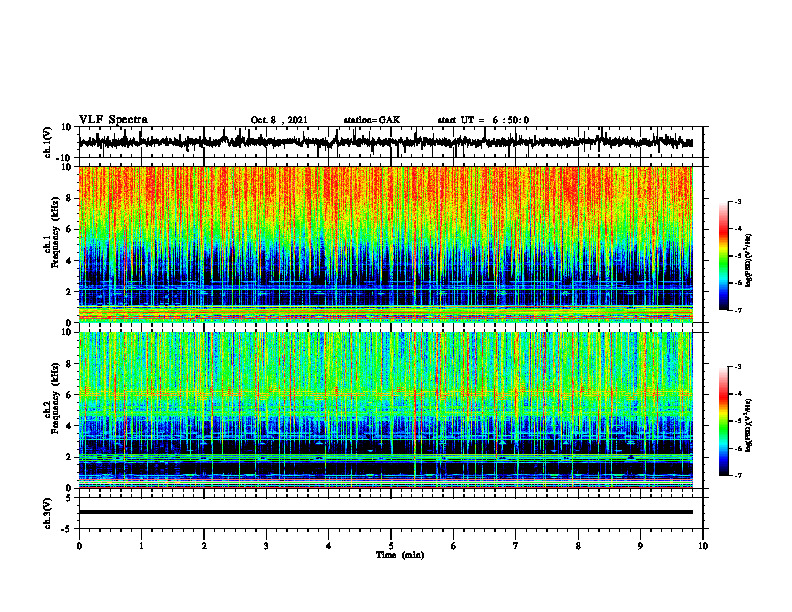This screenshot has width=792, height=612.
Task: Click the ch.1 spectrogram panel
Action: pyautogui.click(x=386, y=244)
